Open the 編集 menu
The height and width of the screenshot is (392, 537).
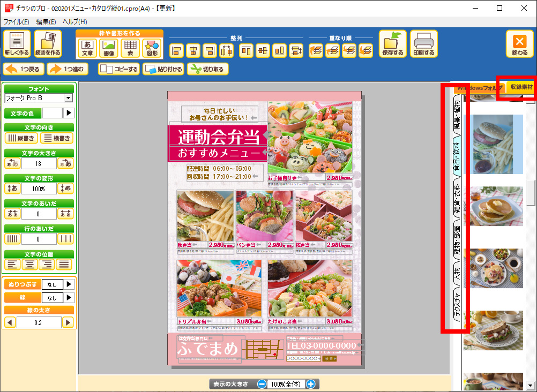click(46, 22)
